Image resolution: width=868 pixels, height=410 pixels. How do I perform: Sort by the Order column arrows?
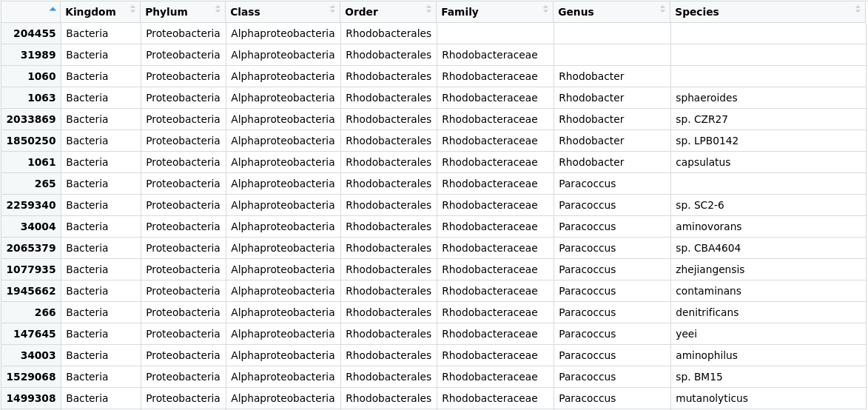point(428,9)
